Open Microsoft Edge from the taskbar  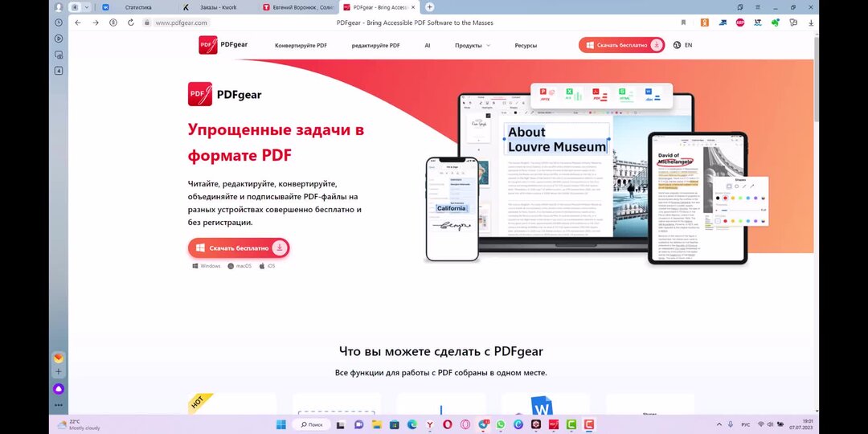(x=411, y=424)
